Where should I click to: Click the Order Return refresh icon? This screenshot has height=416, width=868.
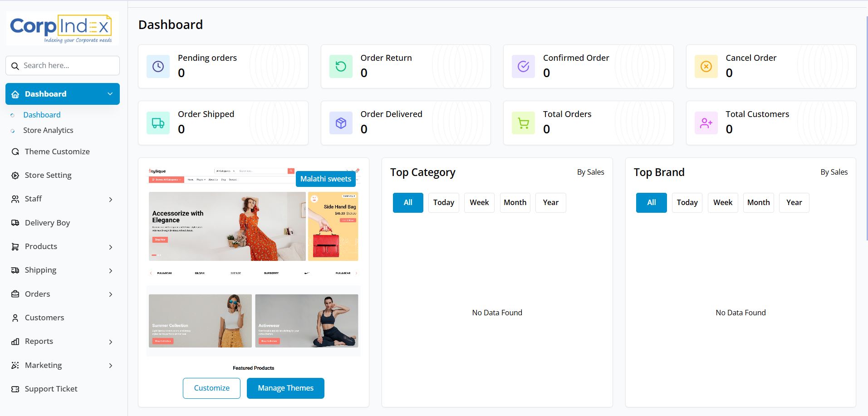(341, 67)
